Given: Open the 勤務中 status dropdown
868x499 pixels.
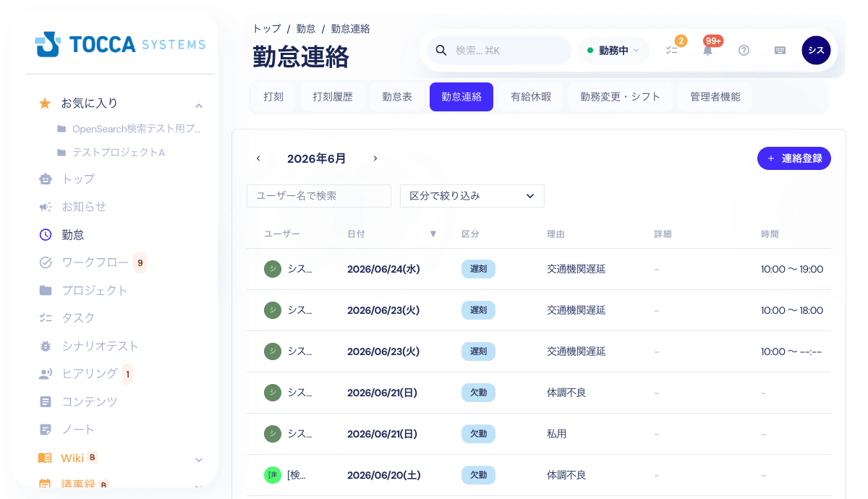Looking at the screenshot, I should click(x=613, y=51).
